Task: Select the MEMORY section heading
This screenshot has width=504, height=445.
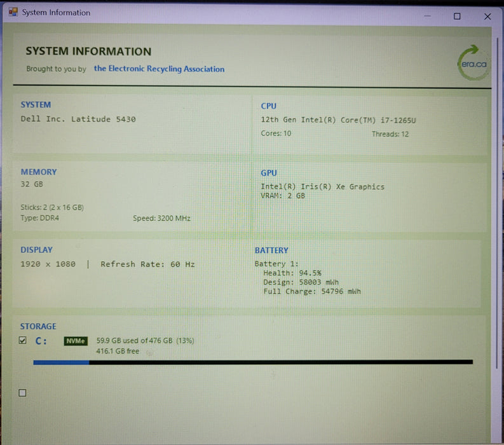Action: click(39, 172)
